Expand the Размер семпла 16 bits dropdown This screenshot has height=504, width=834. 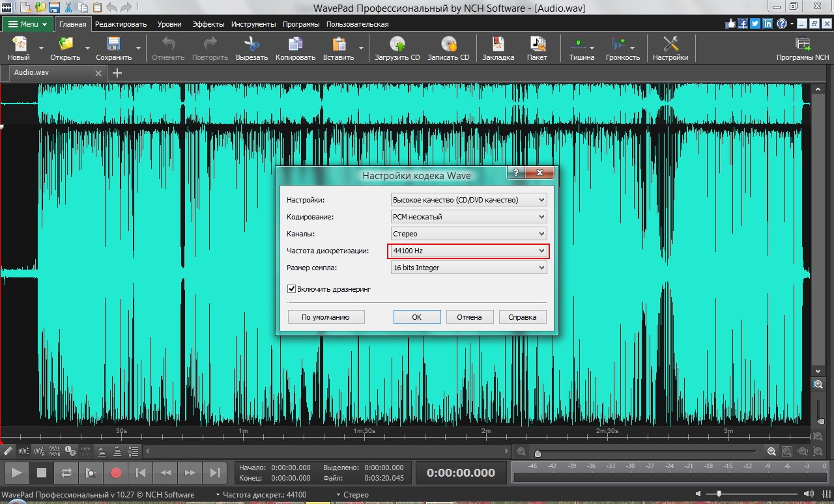point(468,268)
